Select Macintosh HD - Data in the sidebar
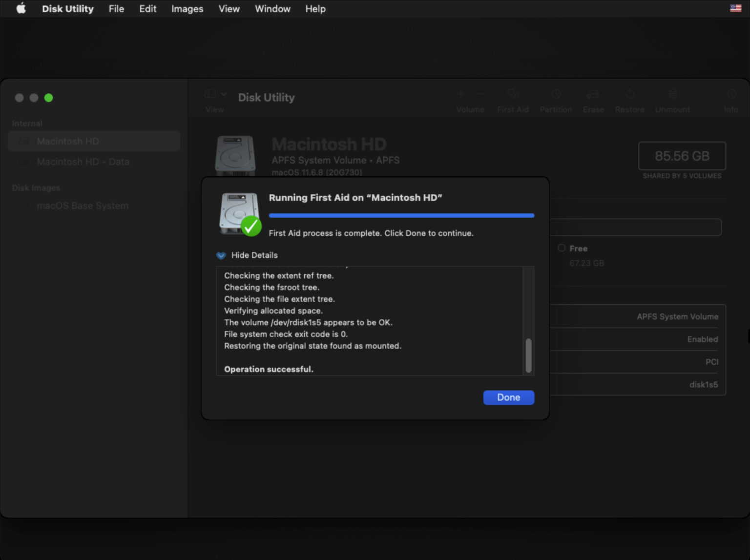Image resolution: width=750 pixels, height=560 pixels. [83, 162]
